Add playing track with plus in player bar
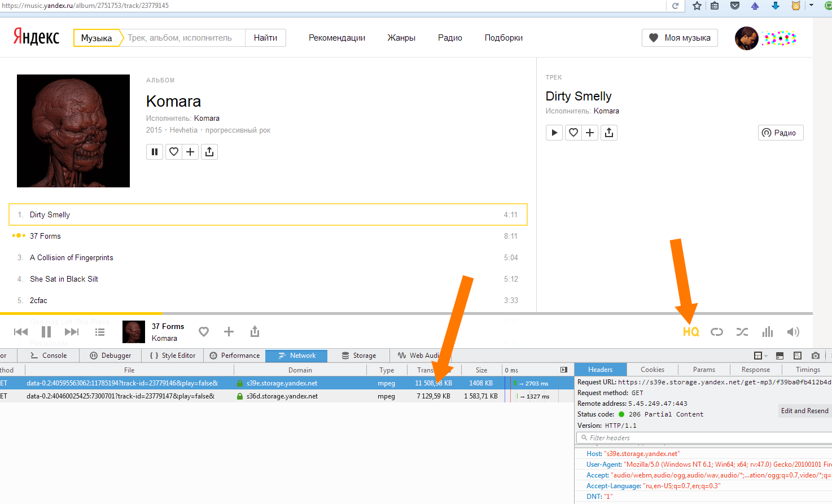Viewport: 832px width, 504px height. tap(229, 332)
